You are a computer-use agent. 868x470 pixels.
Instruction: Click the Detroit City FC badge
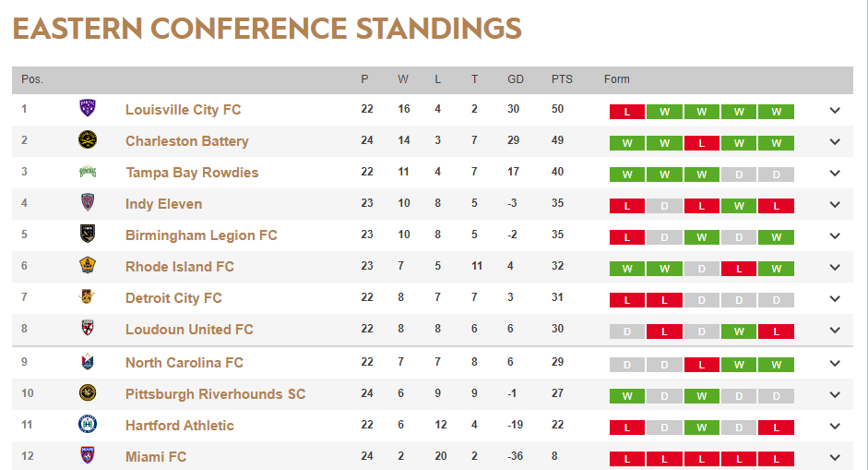pyautogui.click(x=88, y=297)
